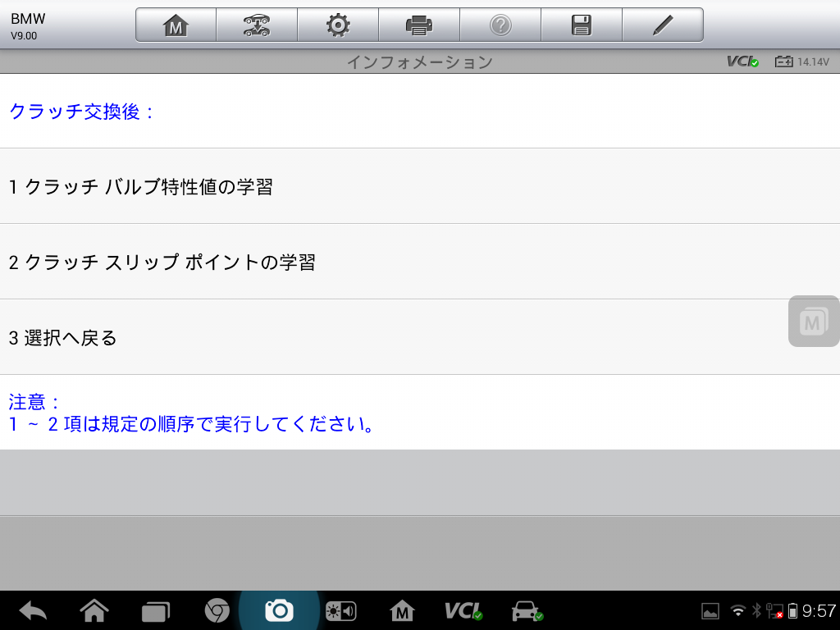
Task: Click the car status icon in bottom bar
Action: pyautogui.click(x=526, y=610)
